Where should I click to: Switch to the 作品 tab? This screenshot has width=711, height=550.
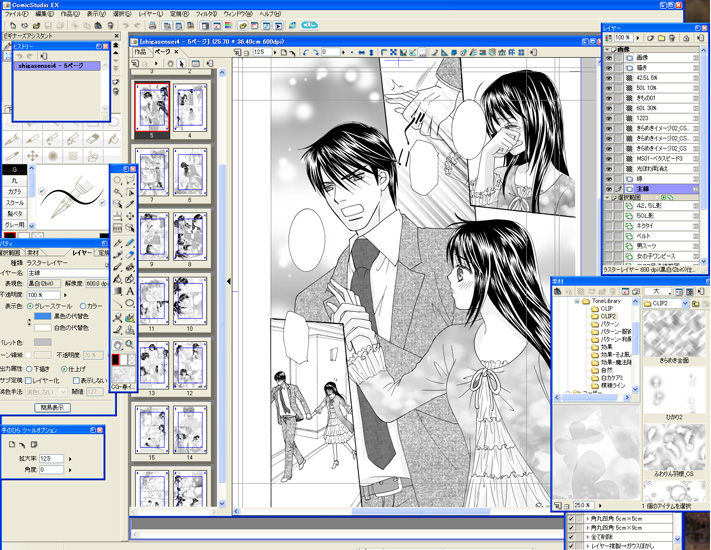pos(140,52)
